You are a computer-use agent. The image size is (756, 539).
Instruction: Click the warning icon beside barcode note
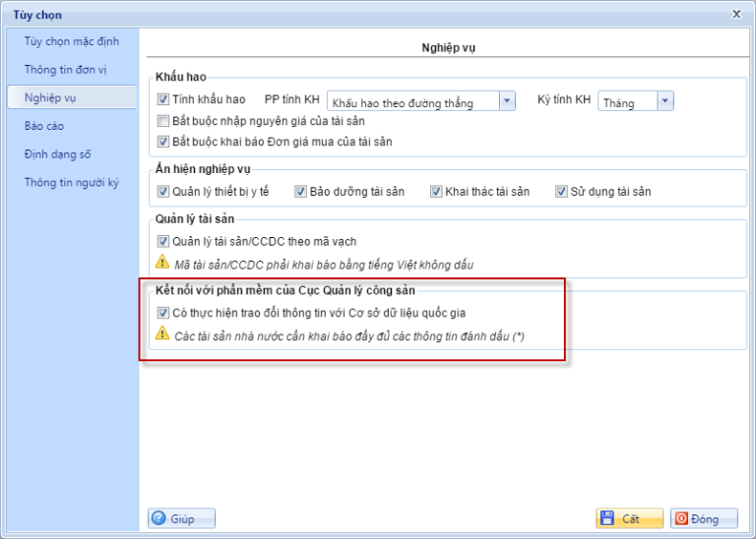(163, 262)
